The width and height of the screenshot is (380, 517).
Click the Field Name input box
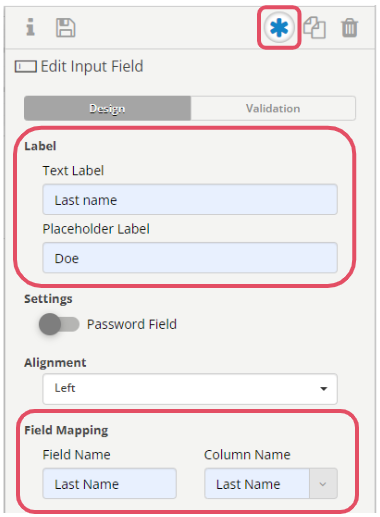click(x=109, y=484)
